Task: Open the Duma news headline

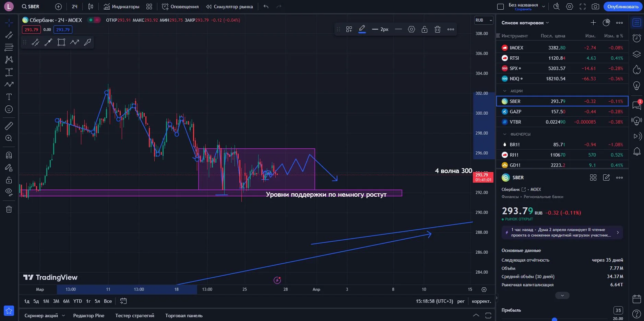Action: tap(562, 232)
